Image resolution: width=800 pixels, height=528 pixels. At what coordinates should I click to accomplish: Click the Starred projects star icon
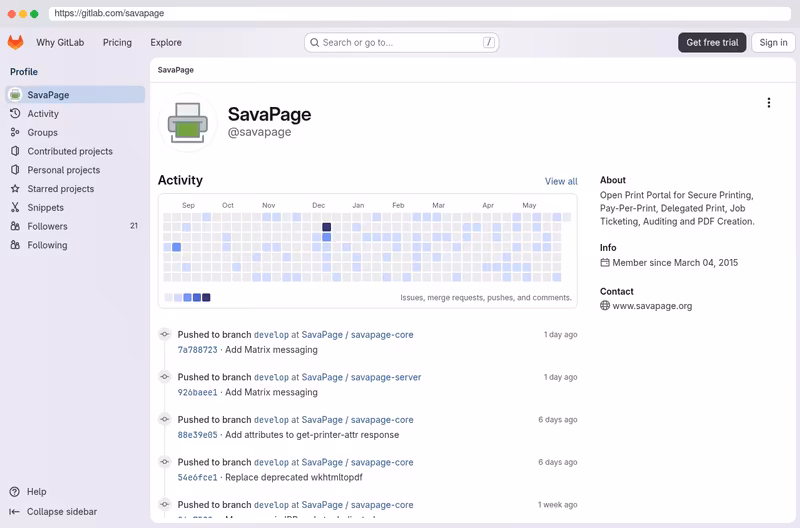click(15, 189)
